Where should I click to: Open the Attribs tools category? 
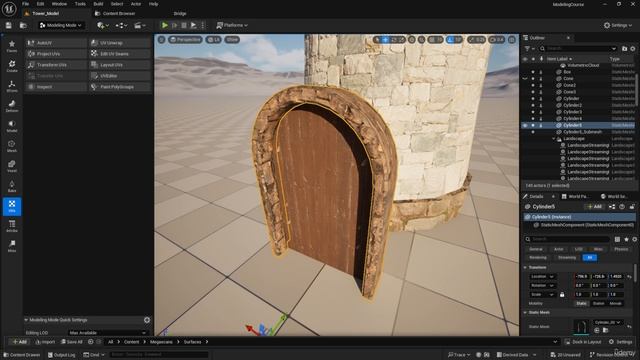12,226
